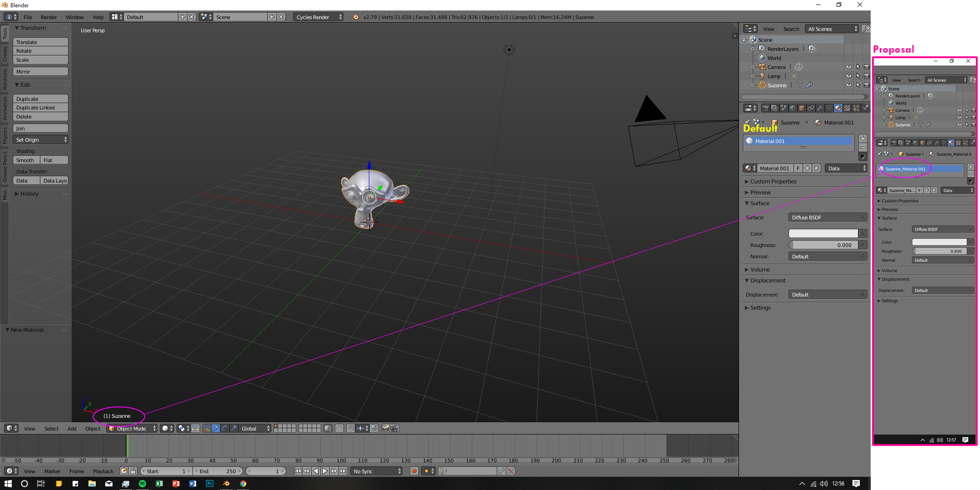Open the Add menu in 3D view header

tap(72, 428)
